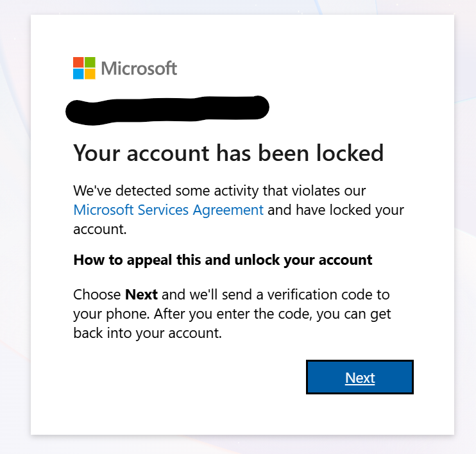Click the "How to appeal this" bold subheading
The width and height of the screenshot is (476, 454).
tap(223, 260)
